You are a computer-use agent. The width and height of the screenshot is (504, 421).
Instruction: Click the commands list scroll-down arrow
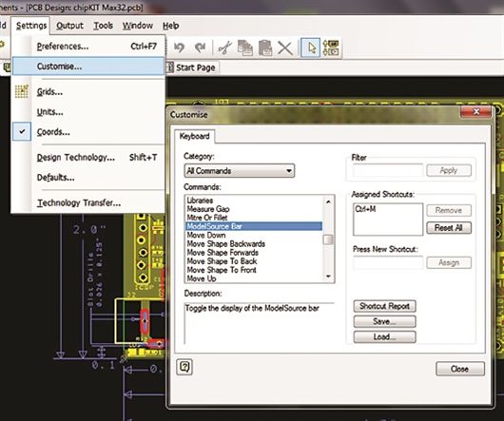point(328,277)
